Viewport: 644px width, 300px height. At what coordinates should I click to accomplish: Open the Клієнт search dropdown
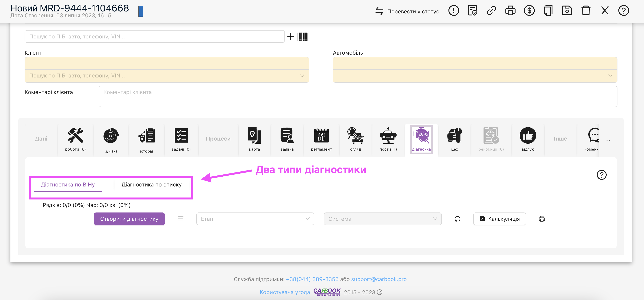(x=166, y=76)
